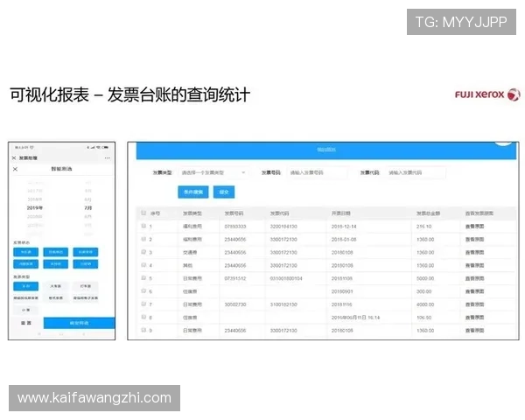The width and height of the screenshot is (525, 420).
Task: Open 查看原图 link for row 1
Action: click(x=475, y=227)
